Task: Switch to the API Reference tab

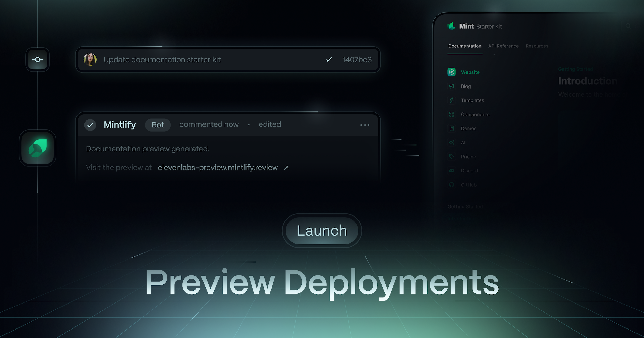Action: point(503,46)
